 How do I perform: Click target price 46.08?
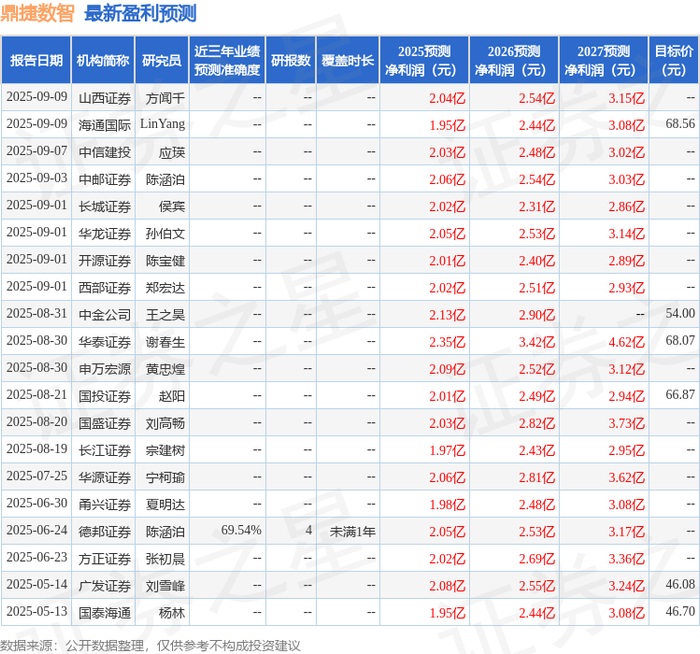pos(680,584)
